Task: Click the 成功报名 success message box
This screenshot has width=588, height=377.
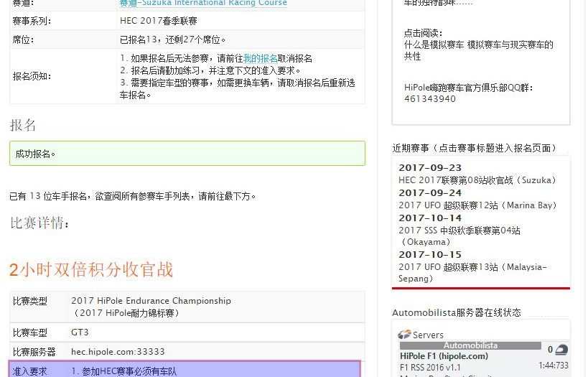Action: point(187,154)
